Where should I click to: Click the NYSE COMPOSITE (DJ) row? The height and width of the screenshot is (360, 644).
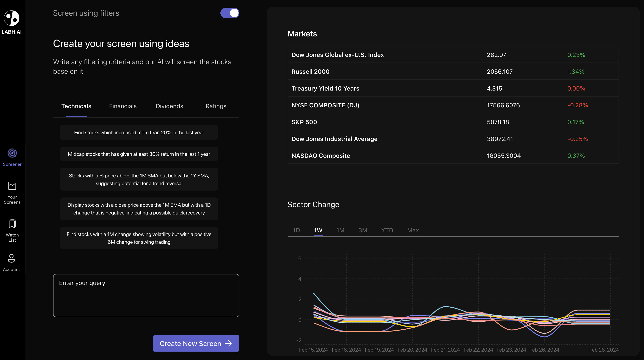coord(453,105)
